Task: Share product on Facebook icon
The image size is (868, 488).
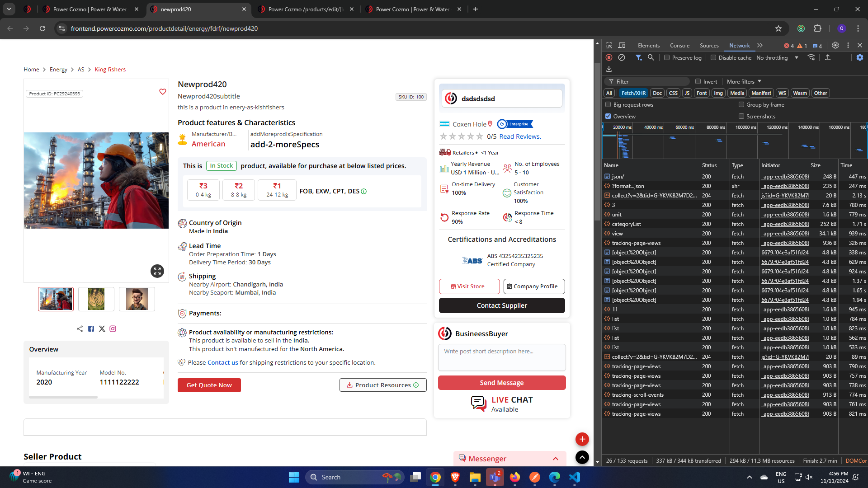Action: coord(91,329)
